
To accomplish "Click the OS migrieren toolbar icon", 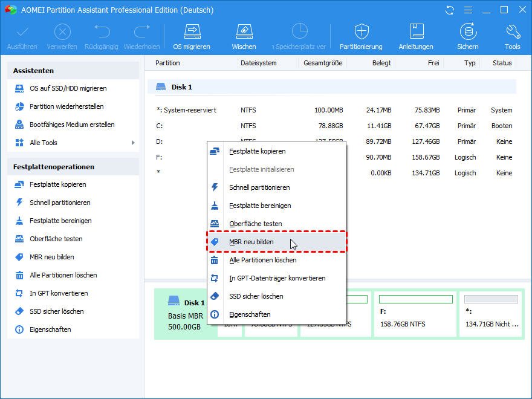I will coord(192,36).
